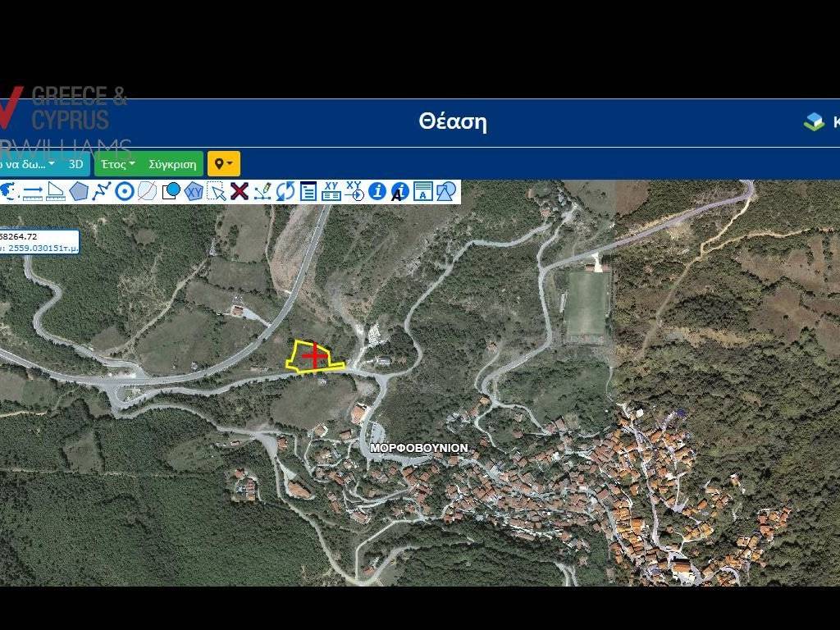Click the Θέαση header title

[453, 122]
